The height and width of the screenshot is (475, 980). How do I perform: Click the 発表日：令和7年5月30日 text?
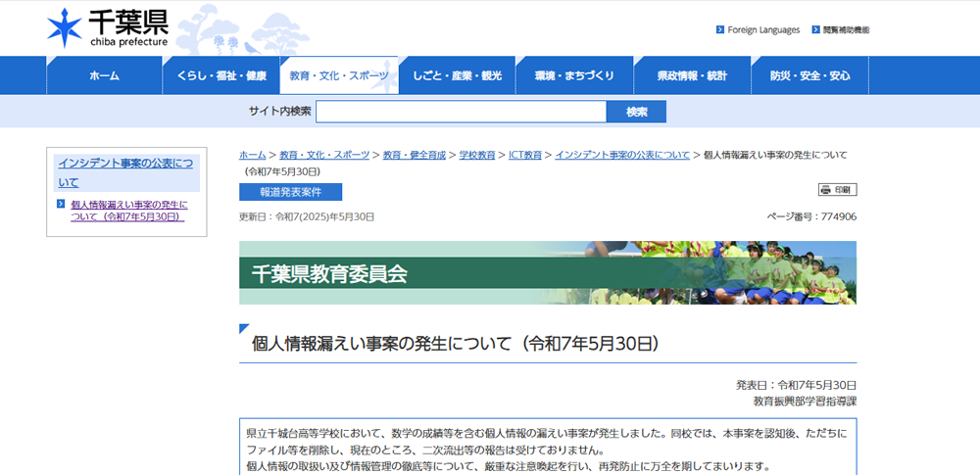796,385
